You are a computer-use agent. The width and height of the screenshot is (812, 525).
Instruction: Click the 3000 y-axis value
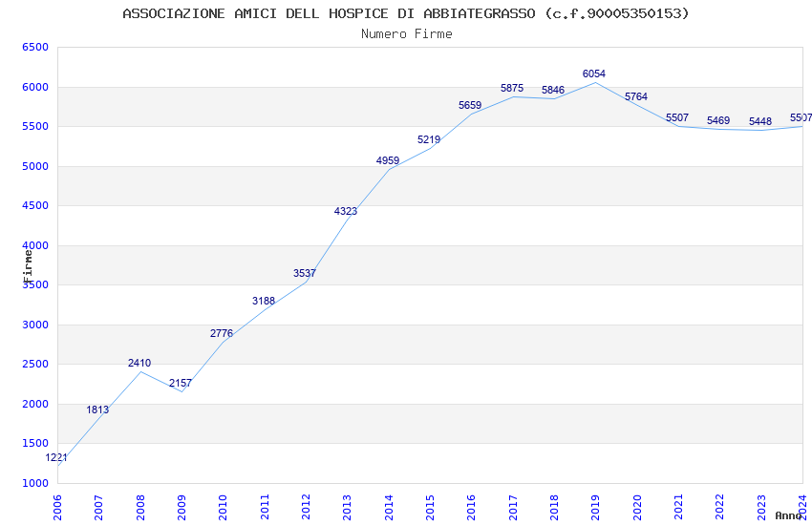point(35,325)
